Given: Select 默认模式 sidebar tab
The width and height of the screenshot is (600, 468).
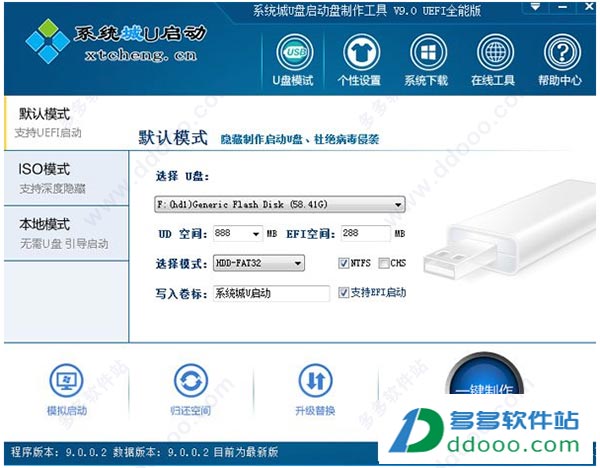Looking at the screenshot, I should (66, 123).
